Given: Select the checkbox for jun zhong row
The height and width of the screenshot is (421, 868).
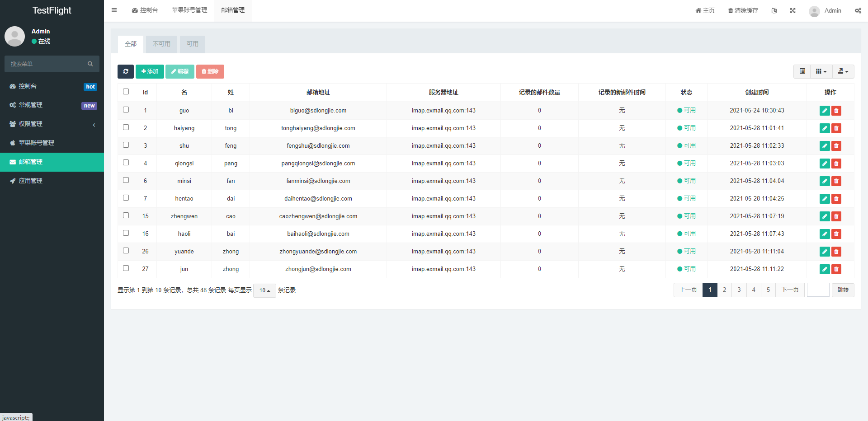Looking at the screenshot, I should pyautogui.click(x=126, y=268).
